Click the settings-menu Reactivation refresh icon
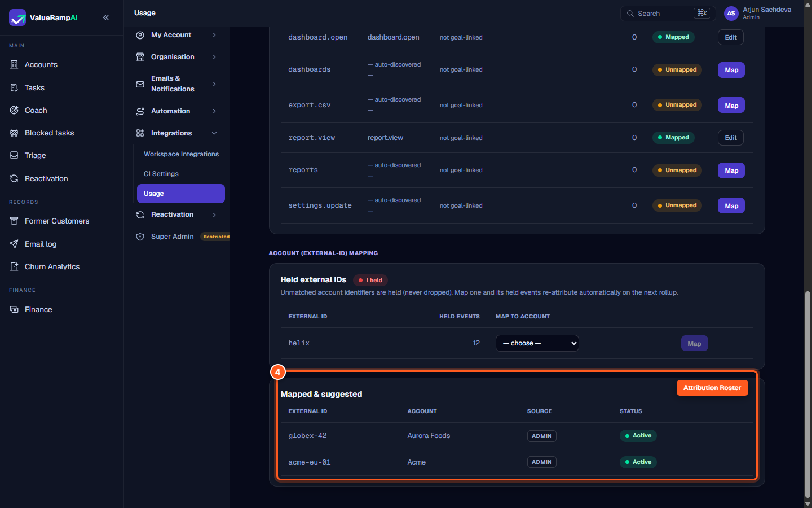Viewport: 812px width, 508px height. [x=140, y=214]
